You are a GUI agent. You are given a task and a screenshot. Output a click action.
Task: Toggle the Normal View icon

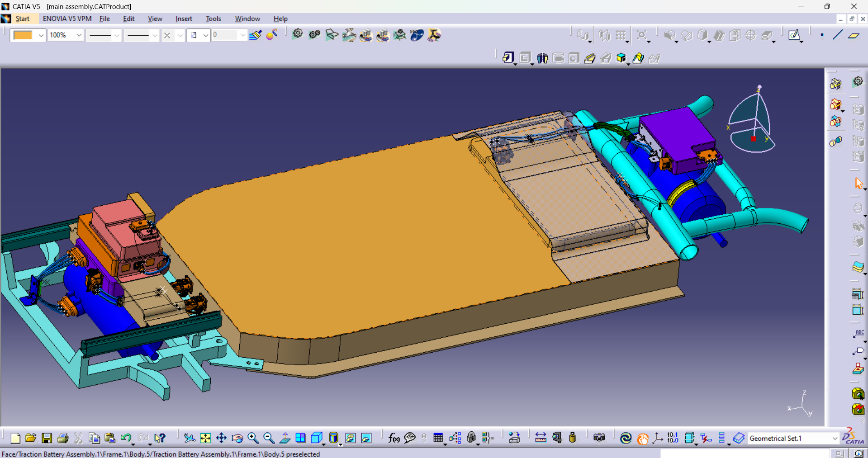pyautogui.click(x=285, y=438)
